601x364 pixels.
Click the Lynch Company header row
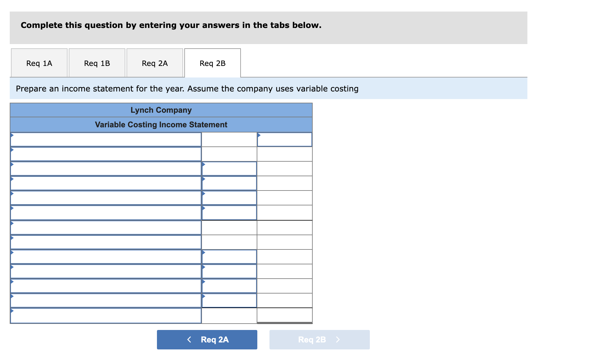tap(161, 110)
